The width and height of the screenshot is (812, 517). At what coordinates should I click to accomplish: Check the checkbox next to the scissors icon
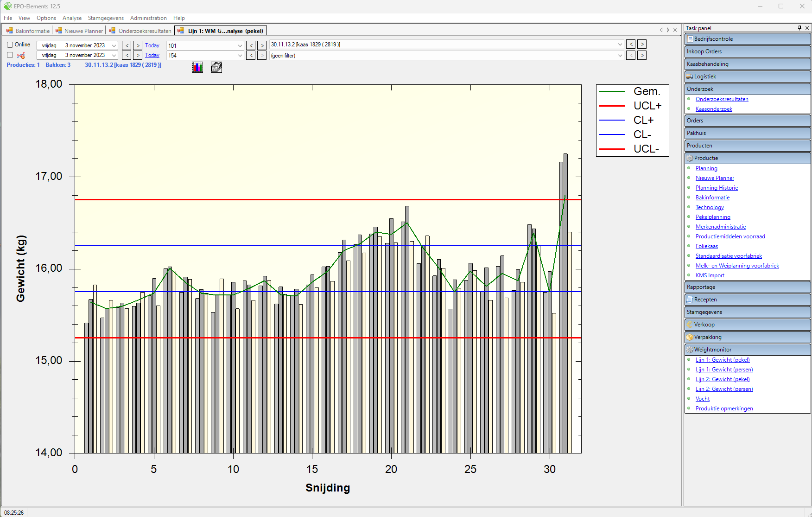tap(10, 55)
